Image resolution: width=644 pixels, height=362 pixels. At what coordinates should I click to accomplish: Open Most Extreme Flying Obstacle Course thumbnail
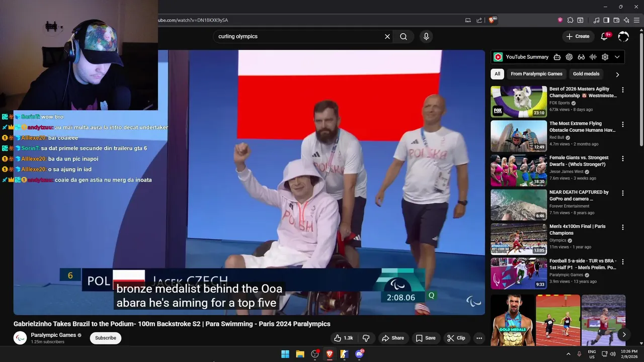(x=519, y=136)
